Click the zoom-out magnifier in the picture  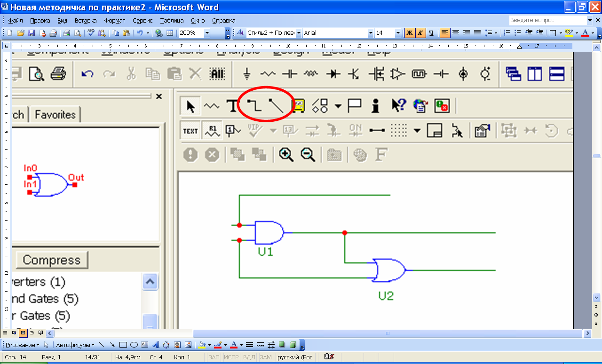[308, 154]
